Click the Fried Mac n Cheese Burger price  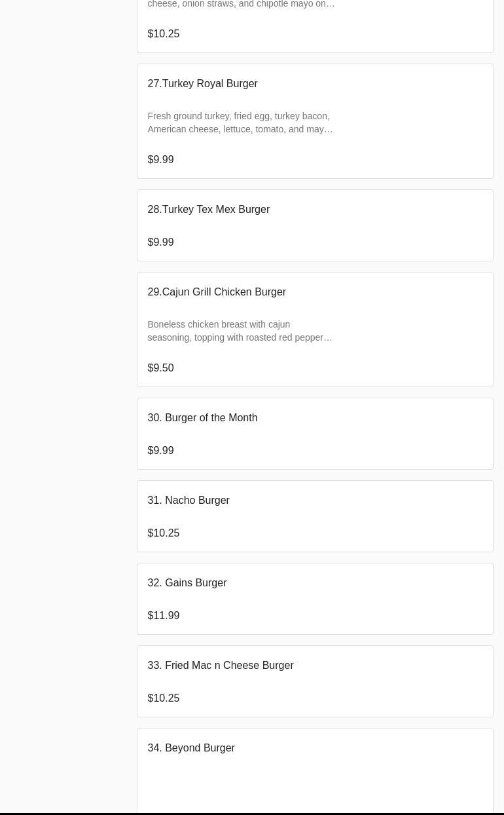tap(163, 698)
